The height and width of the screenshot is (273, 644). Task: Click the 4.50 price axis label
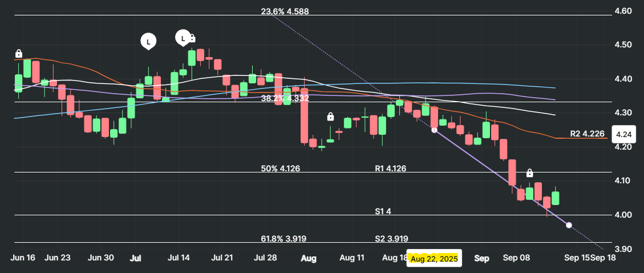coord(622,45)
